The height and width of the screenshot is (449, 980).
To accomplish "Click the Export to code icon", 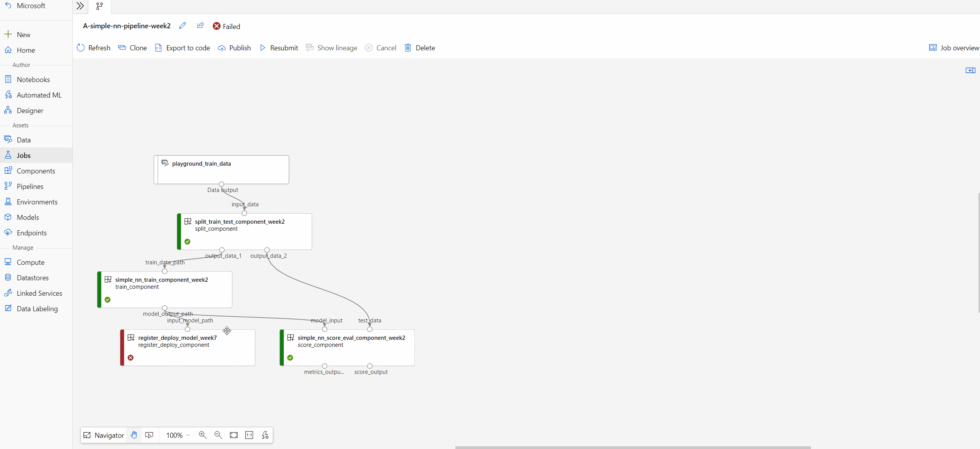I will tap(158, 48).
